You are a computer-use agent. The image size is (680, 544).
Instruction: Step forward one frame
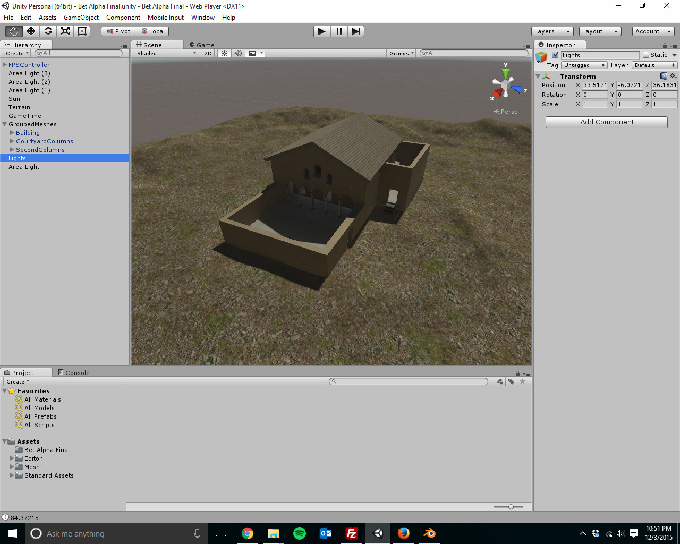356,31
